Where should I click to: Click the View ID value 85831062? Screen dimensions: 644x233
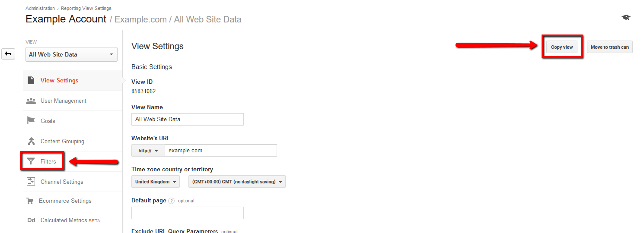tap(143, 91)
